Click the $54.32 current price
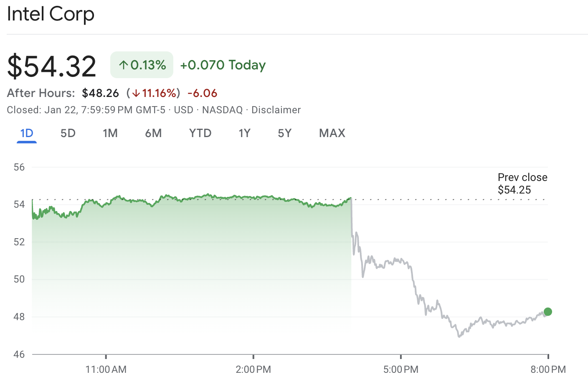Image resolution: width=588 pixels, height=382 pixels. pyautogui.click(x=51, y=65)
